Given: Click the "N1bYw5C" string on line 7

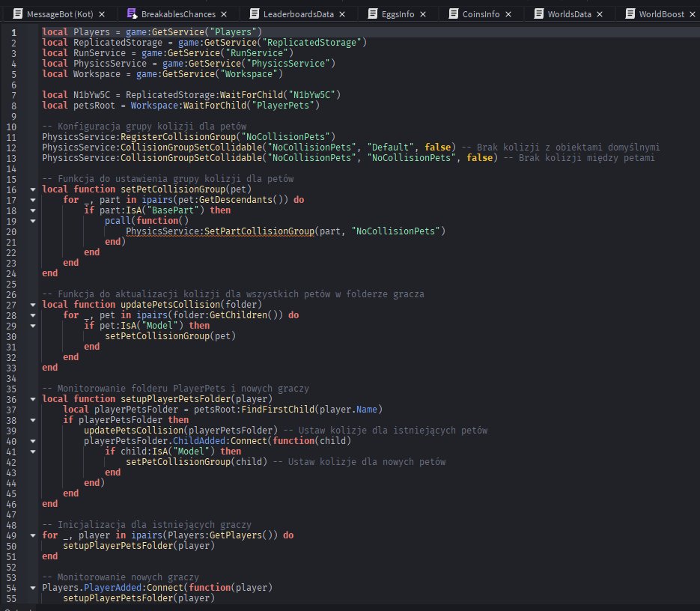Looking at the screenshot, I should [x=311, y=94].
